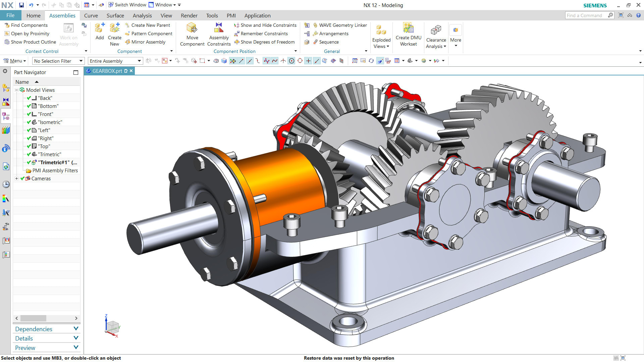Click the Add component icon
The width and height of the screenshot is (644, 362).
point(99,28)
